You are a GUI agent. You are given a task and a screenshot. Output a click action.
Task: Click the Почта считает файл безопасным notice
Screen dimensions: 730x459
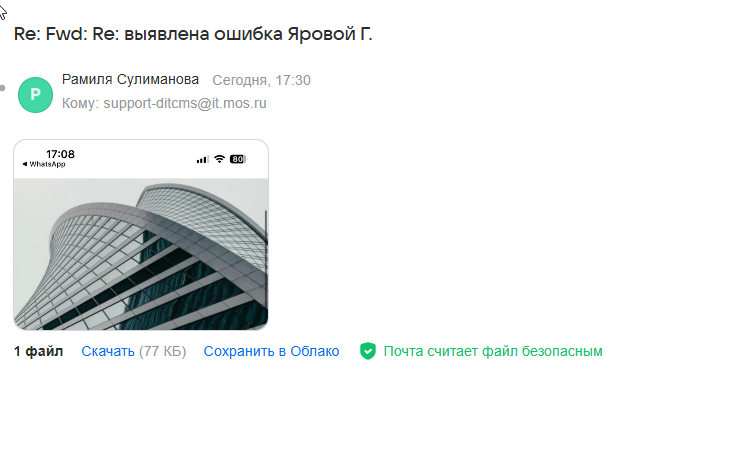(493, 351)
